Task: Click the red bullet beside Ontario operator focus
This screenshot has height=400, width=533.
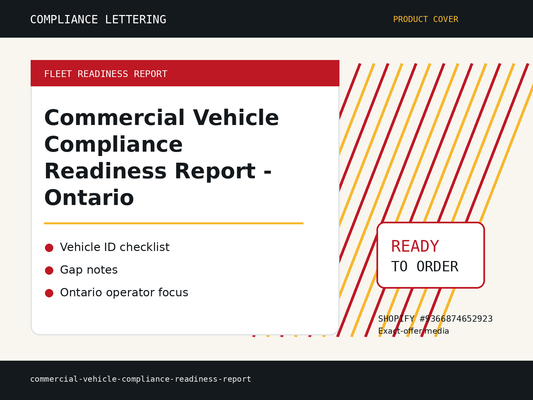Action: point(49,293)
